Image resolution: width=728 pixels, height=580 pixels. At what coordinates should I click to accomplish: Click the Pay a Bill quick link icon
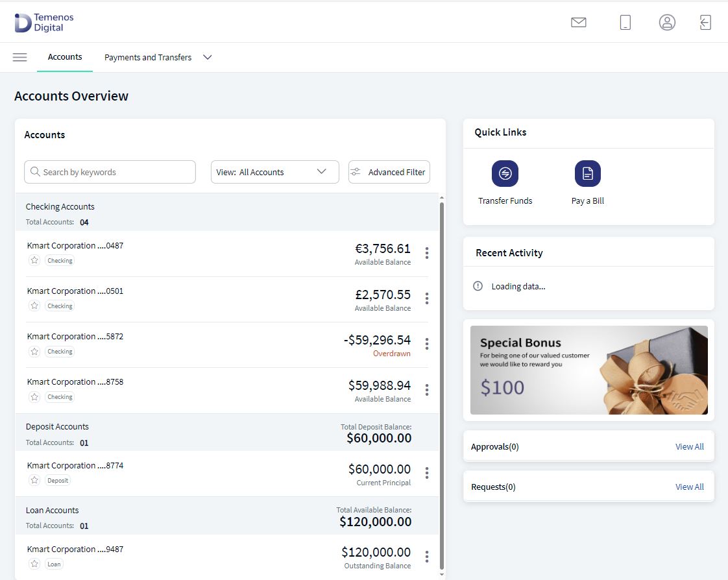[587, 173]
